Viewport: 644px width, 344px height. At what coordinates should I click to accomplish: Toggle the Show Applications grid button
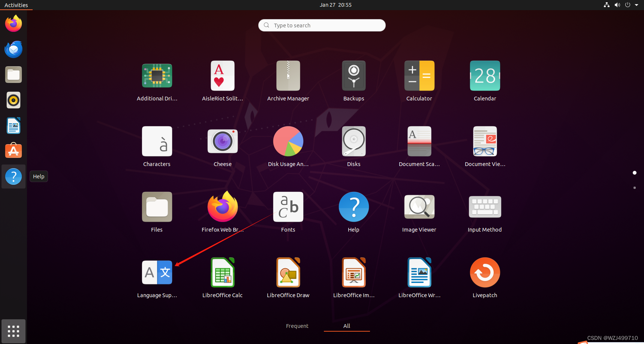(13, 331)
